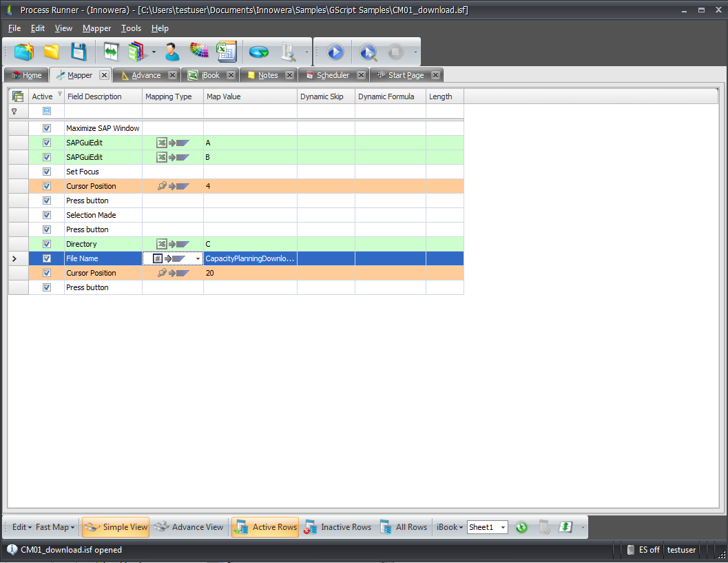This screenshot has height=563, width=728.
Task: Click the green refresh icon in bottom toolbar
Action: pyautogui.click(x=521, y=527)
